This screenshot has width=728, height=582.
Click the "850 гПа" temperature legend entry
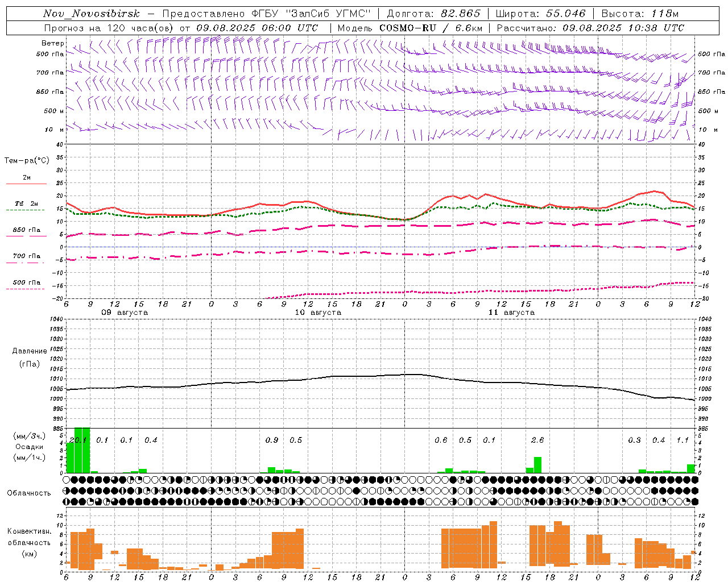tap(27, 230)
